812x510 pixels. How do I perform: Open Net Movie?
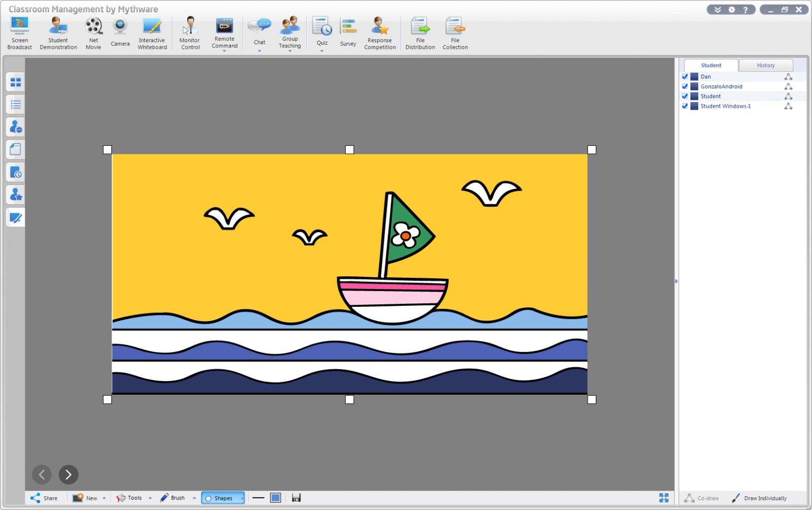93,32
